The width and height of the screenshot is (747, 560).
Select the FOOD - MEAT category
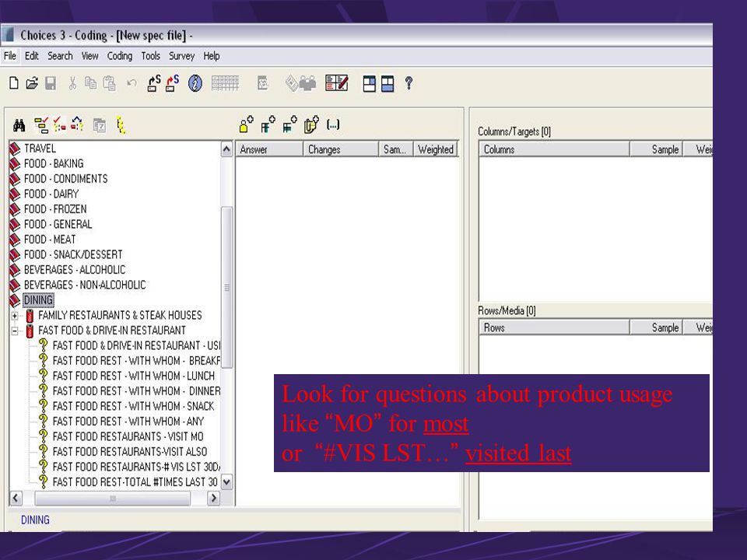click(50, 240)
